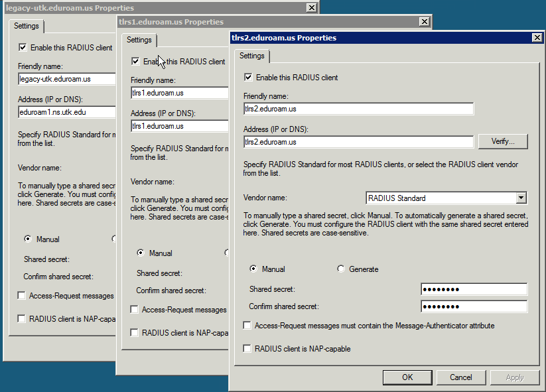This screenshot has width=546, height=392.
Task: Click 'Vendor name:' label in tlrs1 window
Action: click(x=153, y=182)
